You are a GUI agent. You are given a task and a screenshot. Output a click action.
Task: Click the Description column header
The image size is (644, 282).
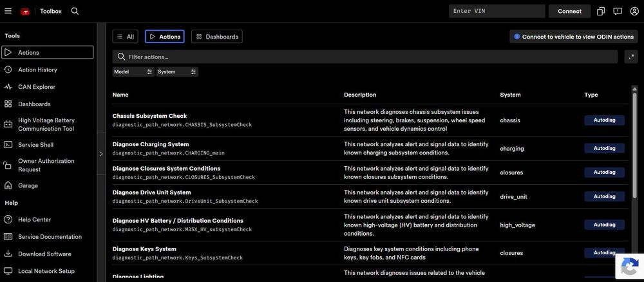360,95
